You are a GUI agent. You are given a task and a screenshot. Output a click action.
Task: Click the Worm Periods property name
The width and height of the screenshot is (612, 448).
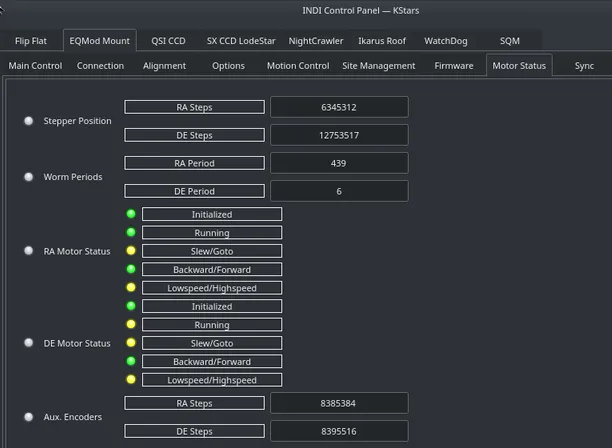click(x=73, y=177)
